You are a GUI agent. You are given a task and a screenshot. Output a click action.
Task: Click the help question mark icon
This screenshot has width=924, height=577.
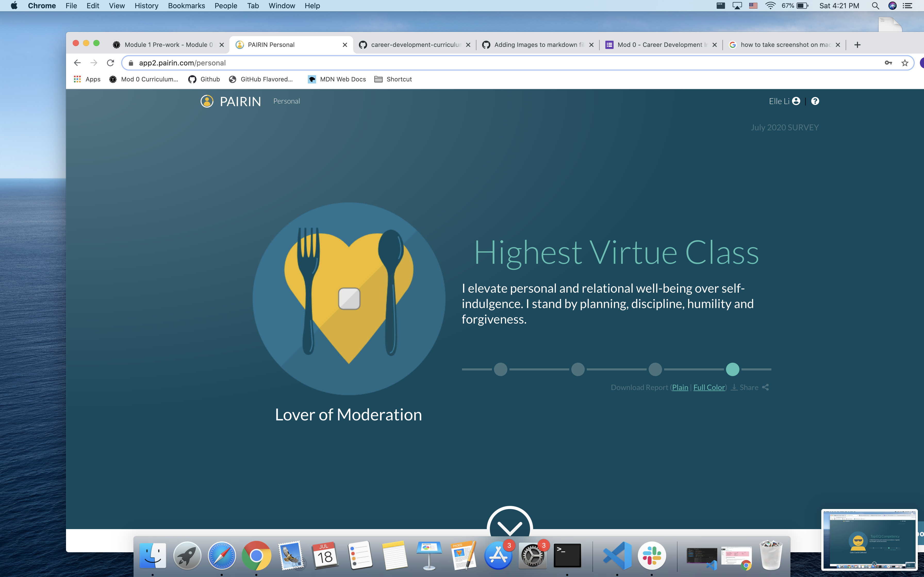coord(815,101)
